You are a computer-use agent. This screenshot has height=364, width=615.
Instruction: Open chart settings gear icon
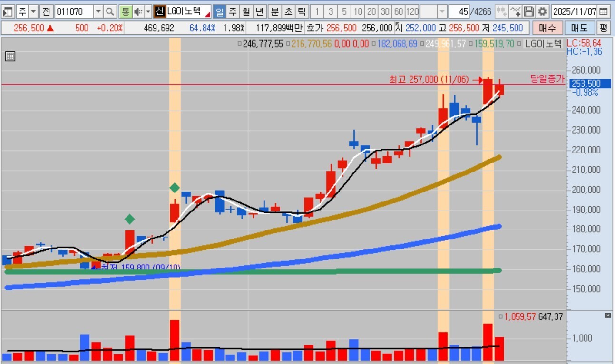(x=542, y=11)
